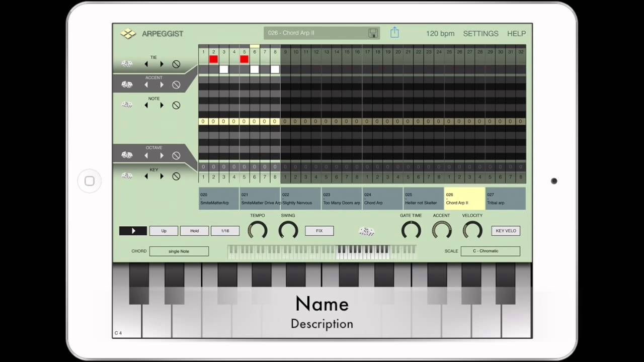
Task: Clear the TIE row with circle-slash icon
Action: (x=176, y=64)
